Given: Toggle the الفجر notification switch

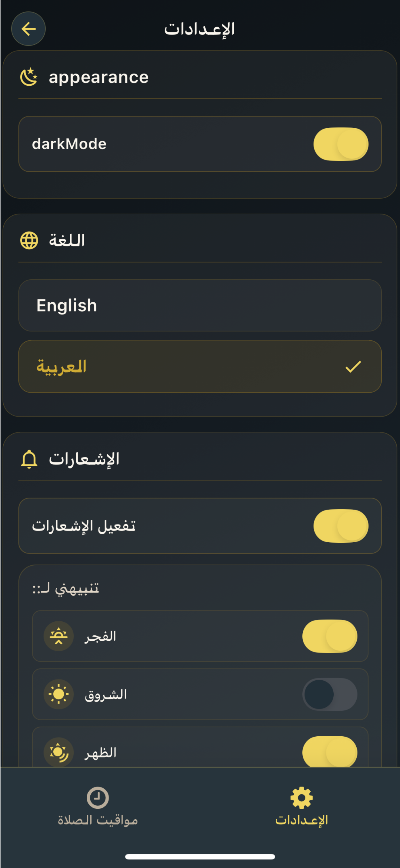Looking at the screenshot, I should pos(329,636).
